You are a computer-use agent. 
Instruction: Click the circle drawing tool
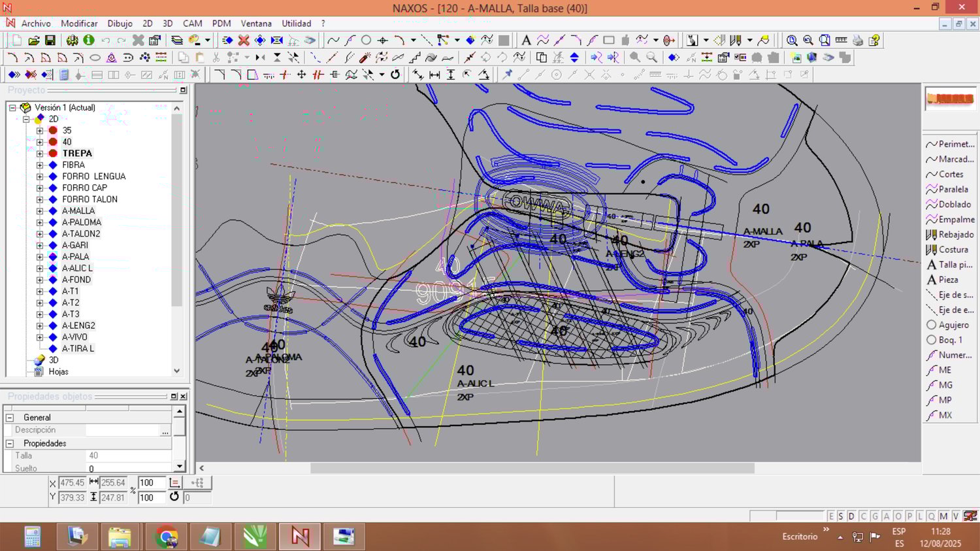click(367, 41)
